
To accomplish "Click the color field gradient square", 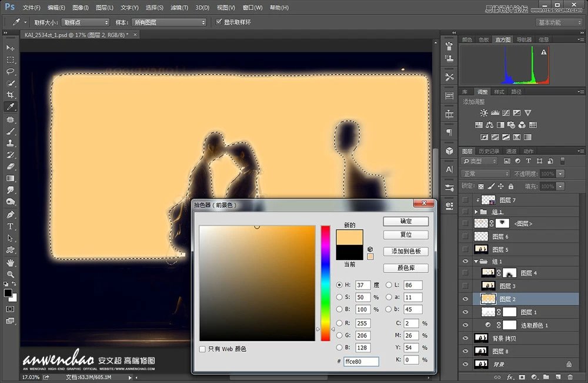I will pyautogui.click(x=258, y=283).
